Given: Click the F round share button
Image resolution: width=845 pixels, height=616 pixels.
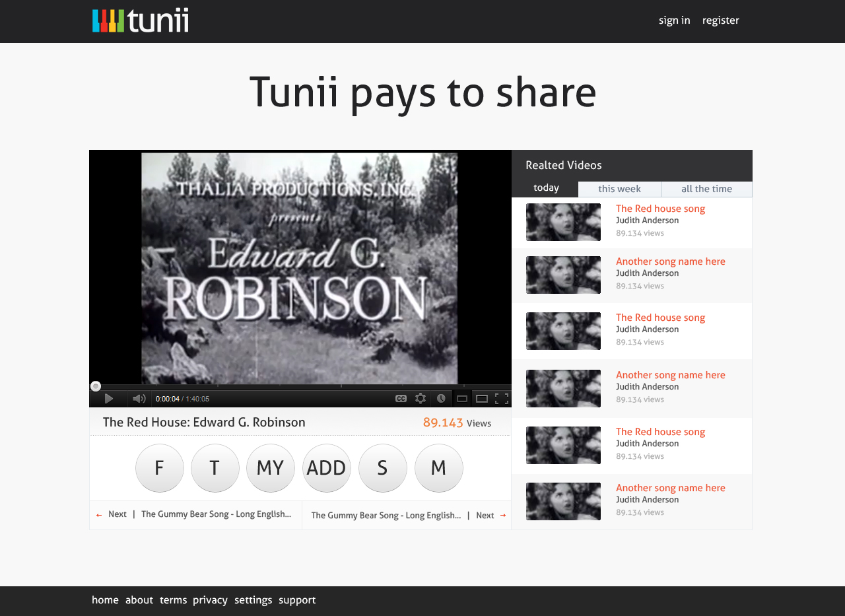Looking at the screenshot, I should coord(160,468).
